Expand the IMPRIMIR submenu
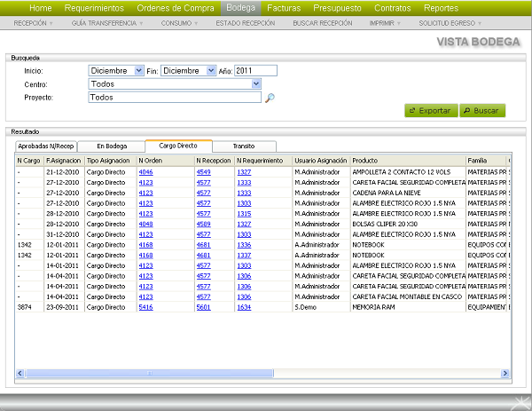Screen dimensions: 532x411 pyautogui.click(x=385, y=23)
